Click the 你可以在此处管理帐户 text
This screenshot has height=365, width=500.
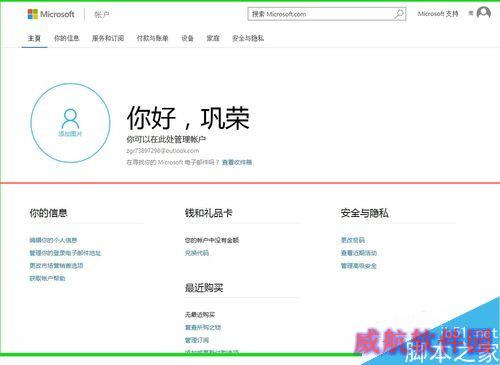166,139
